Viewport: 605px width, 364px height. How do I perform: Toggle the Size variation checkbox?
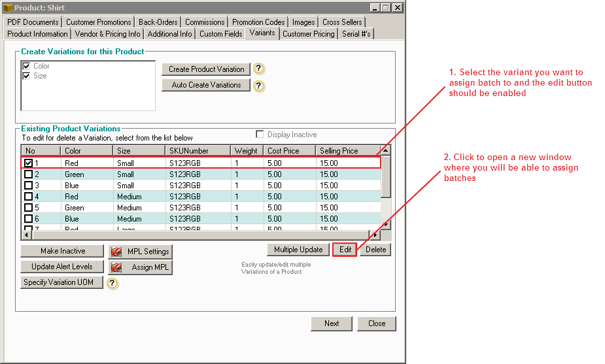click(x=26, y=76)
